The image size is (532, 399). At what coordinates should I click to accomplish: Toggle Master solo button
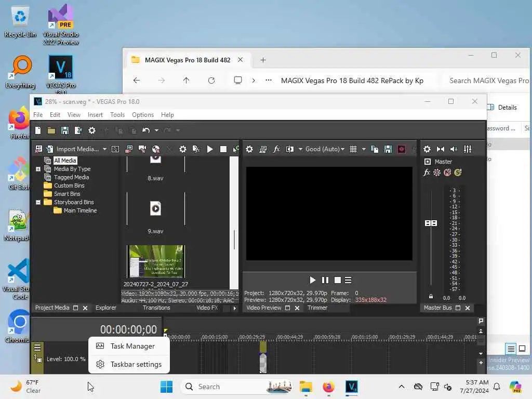pos(458,172)
